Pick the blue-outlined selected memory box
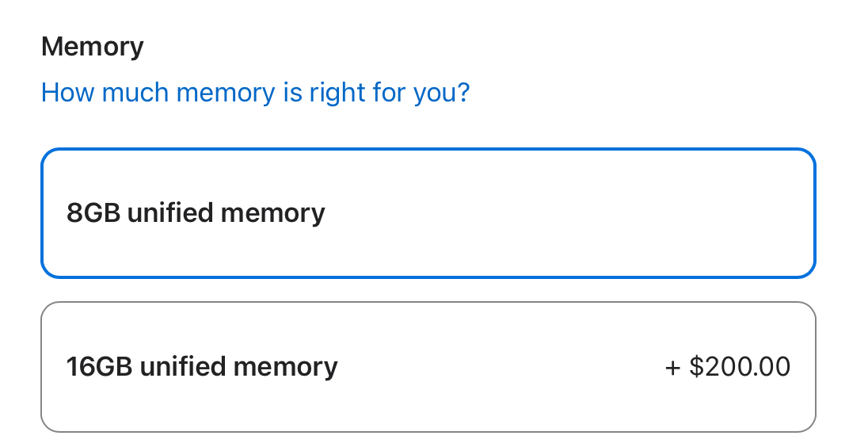This screenshot has width=868, height=447. pos(428,213)
